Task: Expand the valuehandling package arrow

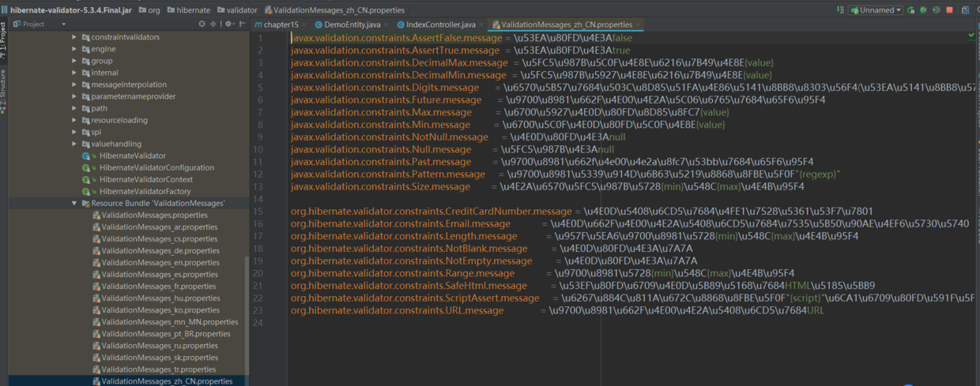Action: [x=75, y=144]
